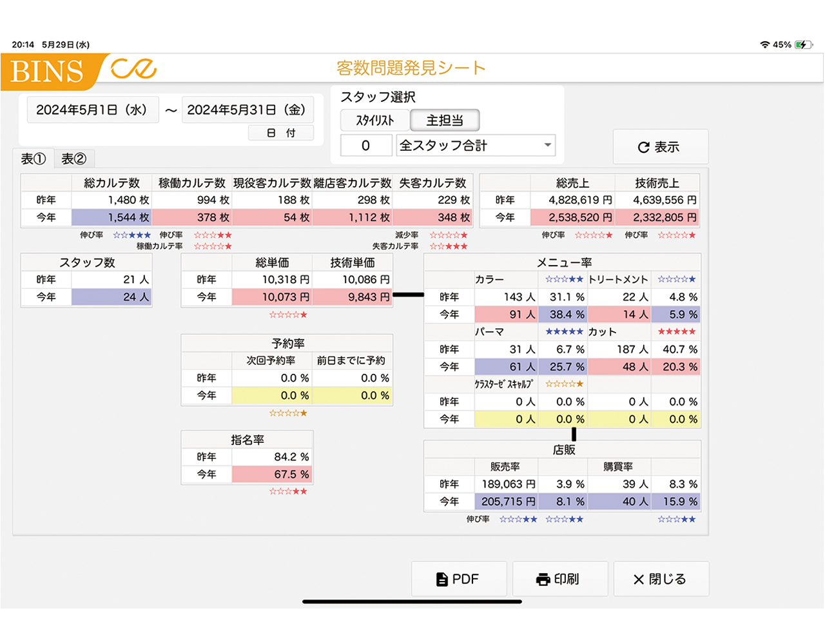Click the メニュー率 section header
Screen dimensions: 825x644
(563, 262)
